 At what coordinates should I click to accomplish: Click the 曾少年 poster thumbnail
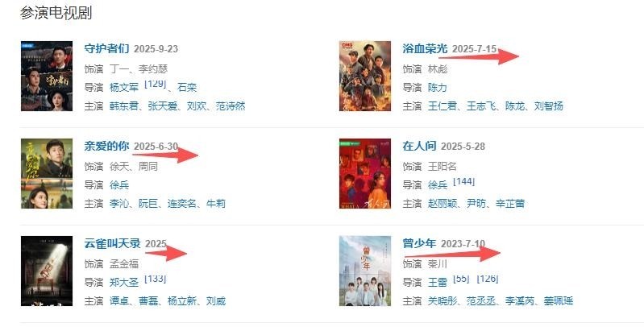(365, 271)
